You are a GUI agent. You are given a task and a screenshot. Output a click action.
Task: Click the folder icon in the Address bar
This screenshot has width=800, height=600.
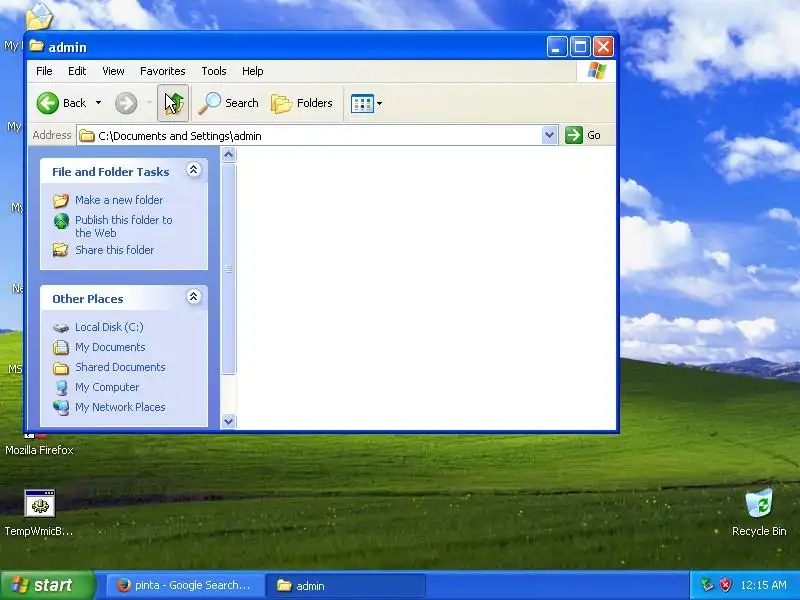(x=87, y=136)
